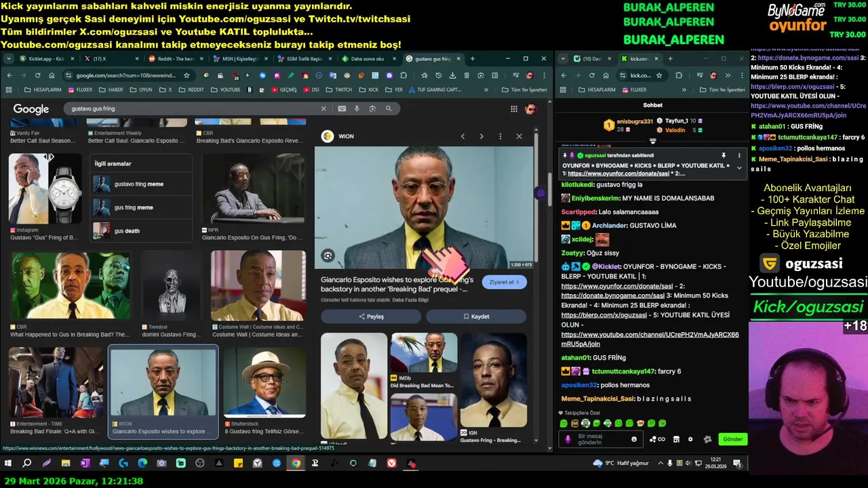
Task: Open the Daha Fazla Bilgi link
Action: pos(410,300)
